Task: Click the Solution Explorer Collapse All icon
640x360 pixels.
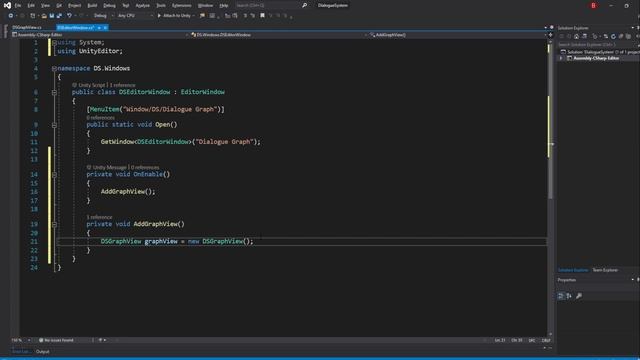Action: 621,36
